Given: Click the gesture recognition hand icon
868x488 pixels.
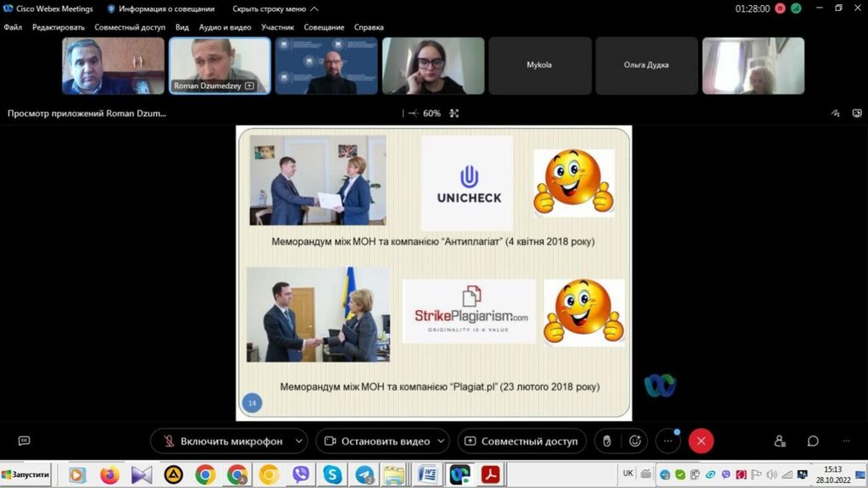Looking at the screenshot, I should (x=605, y=441).
